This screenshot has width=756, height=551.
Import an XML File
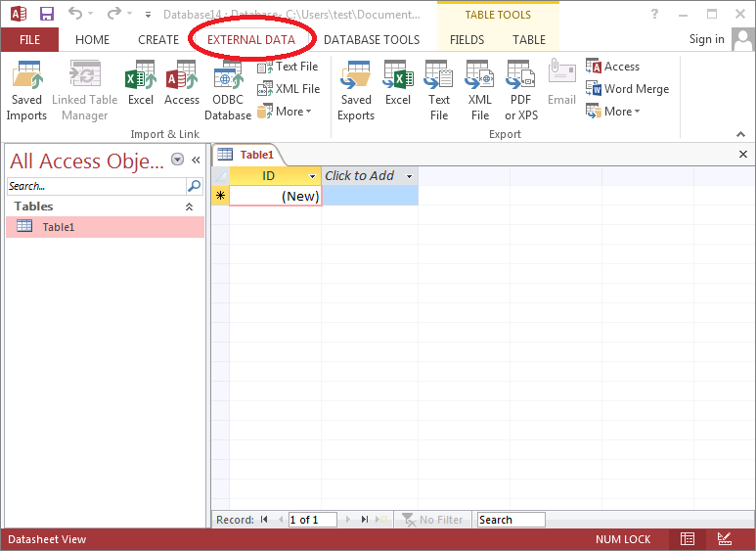(289, 89)
